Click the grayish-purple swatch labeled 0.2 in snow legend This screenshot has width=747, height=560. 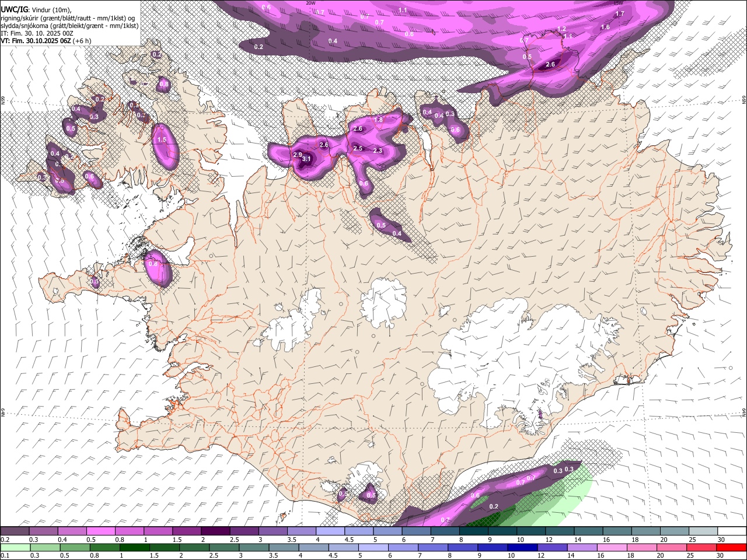(15, 531)
